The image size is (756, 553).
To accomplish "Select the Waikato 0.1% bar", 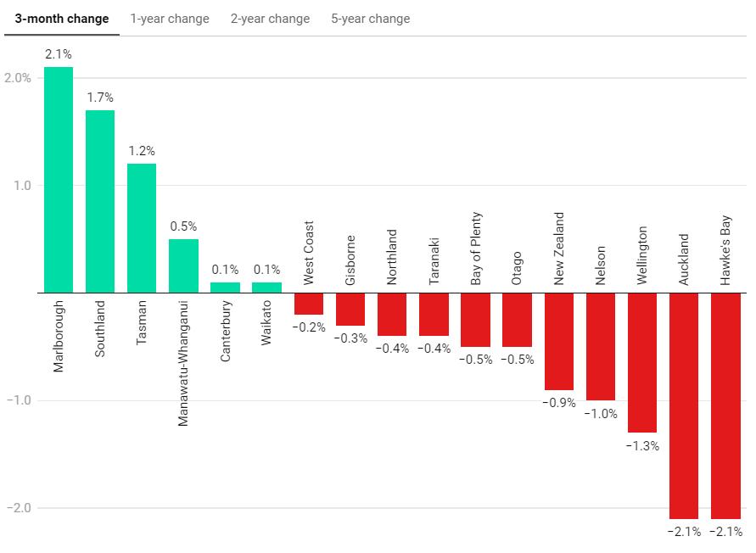I will (266, 288).
